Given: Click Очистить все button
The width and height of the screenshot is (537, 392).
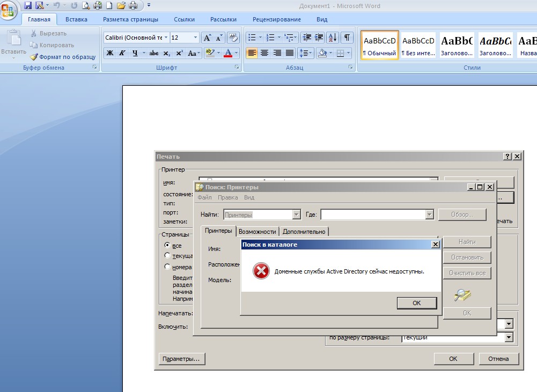Looking at the screenshot, I should [x=467, y=273].
